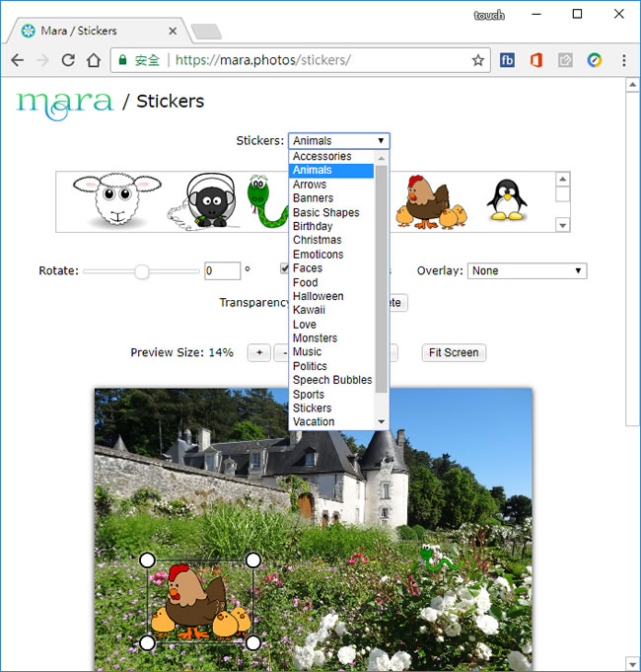Click bottom-left resize handle of hen sticker
This screenshot has width=641, height=672.
(147, 642)
